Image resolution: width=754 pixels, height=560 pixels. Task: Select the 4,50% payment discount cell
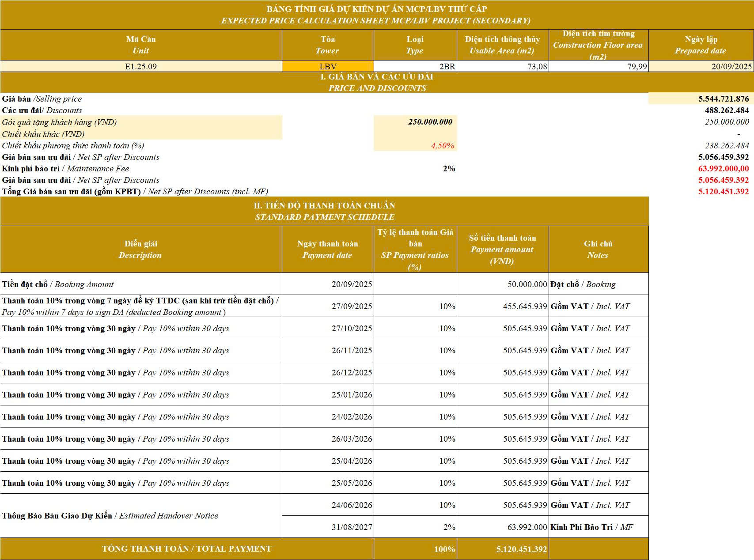415,145
